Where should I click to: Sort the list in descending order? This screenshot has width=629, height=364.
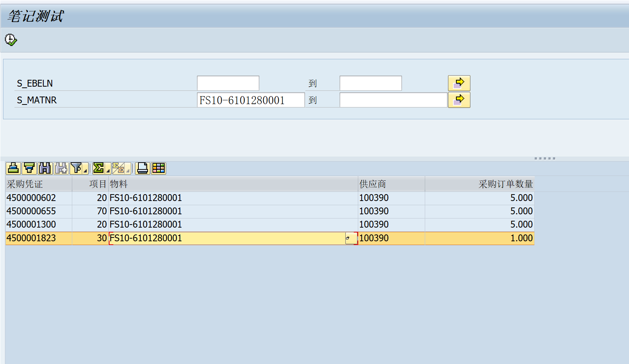[x=29, y=168]
